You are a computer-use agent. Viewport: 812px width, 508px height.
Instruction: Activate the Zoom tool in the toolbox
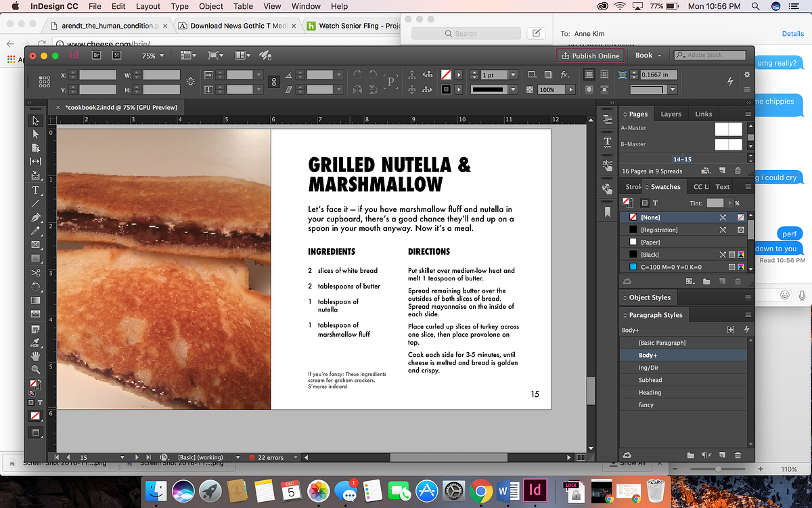coord(36,369)
